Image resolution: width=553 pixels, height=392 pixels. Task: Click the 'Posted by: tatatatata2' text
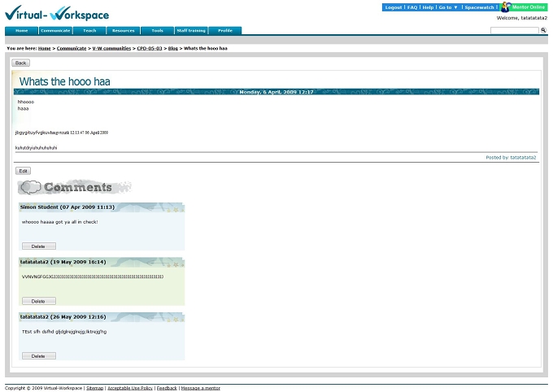coord(511,157)
